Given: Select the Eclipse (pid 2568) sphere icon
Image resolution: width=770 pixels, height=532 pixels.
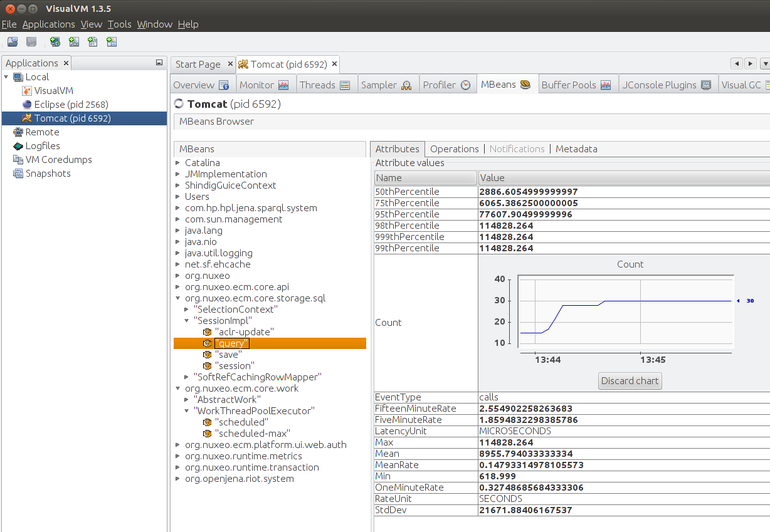Looking at the screenshot, I should tap(27, 105).
